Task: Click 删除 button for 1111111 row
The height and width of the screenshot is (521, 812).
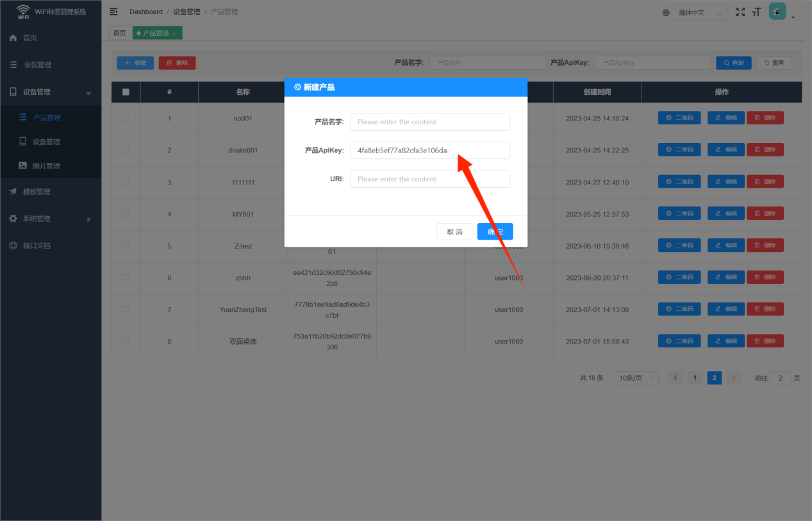Action: point(765,181)
